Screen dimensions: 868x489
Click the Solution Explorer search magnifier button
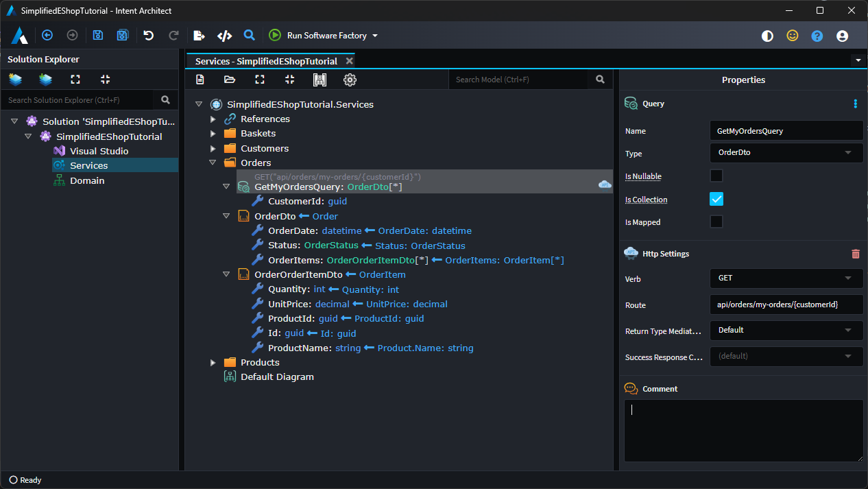click(165, 100)
